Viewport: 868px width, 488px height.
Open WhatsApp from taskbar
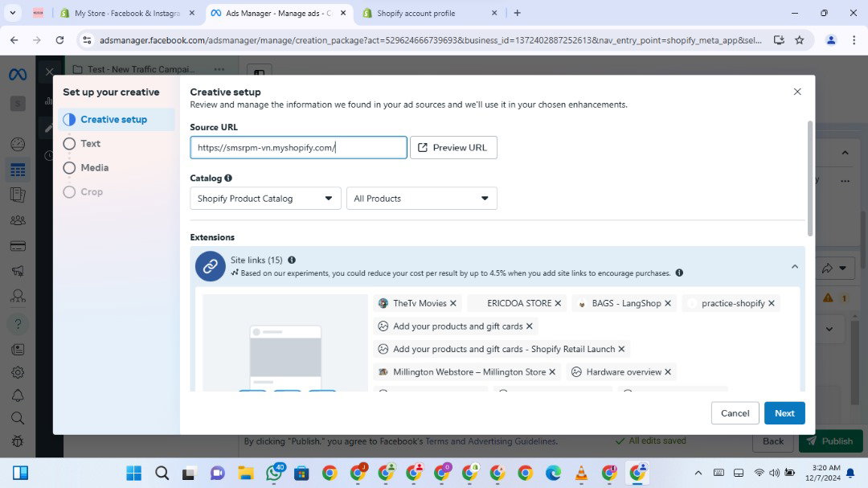[x=275, y=473]
